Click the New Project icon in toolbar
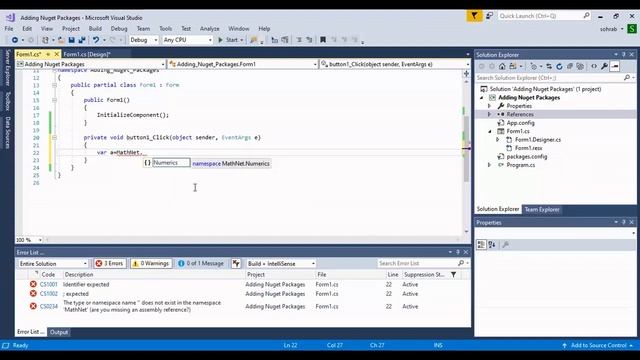The image size is (640, 360). point(45,40)
